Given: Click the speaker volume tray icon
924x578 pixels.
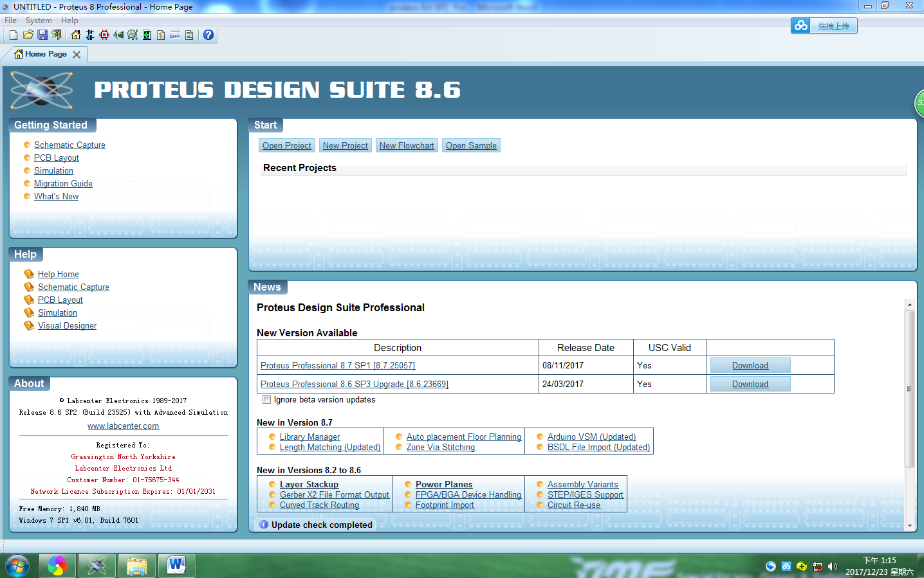Looking at the screenshot, I should 833,566.
